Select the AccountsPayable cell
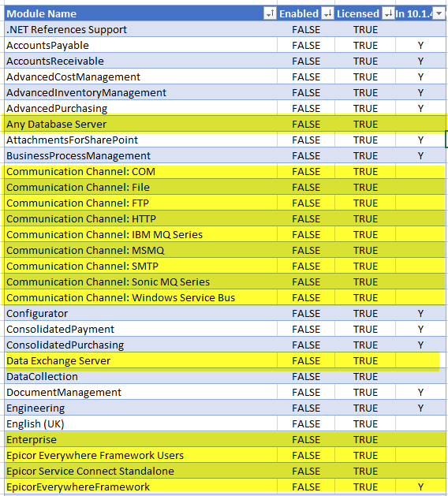Viewport: 448px width, 496px height. coord(141,45)
